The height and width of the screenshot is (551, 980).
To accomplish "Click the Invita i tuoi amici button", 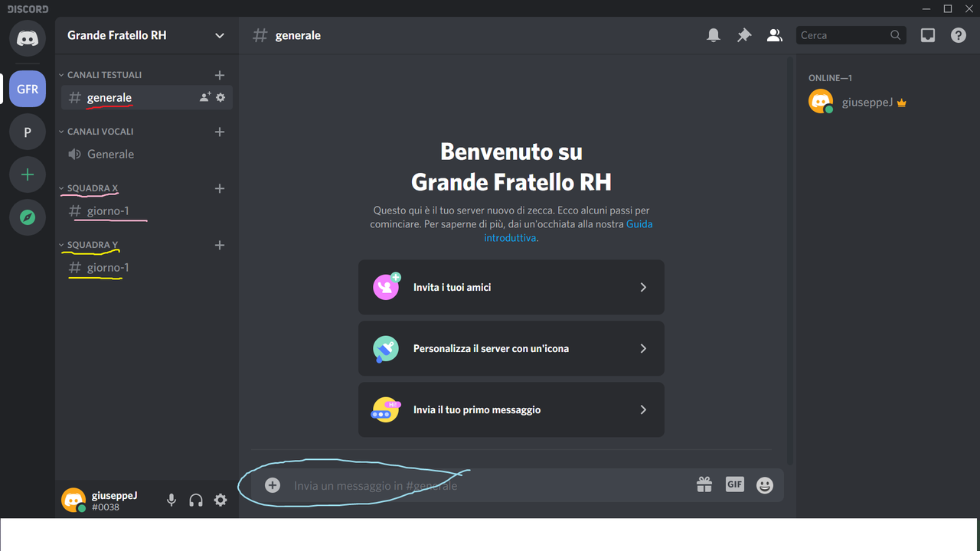I will point(511,287).
